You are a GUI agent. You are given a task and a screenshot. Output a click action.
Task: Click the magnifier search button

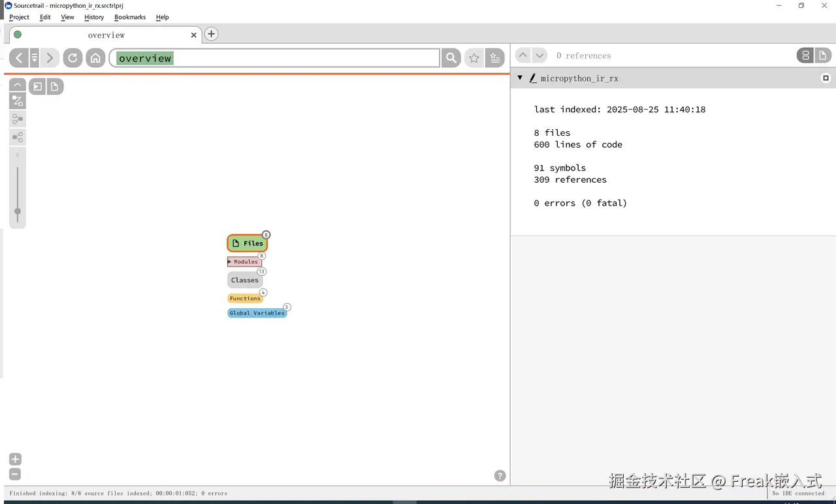(x=451, y=58)
